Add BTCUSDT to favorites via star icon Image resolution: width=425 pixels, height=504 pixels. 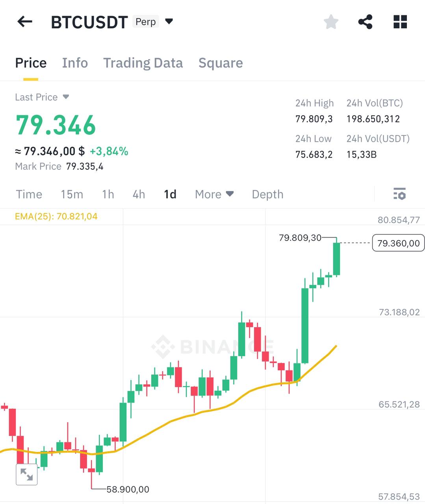pos(331,22)
